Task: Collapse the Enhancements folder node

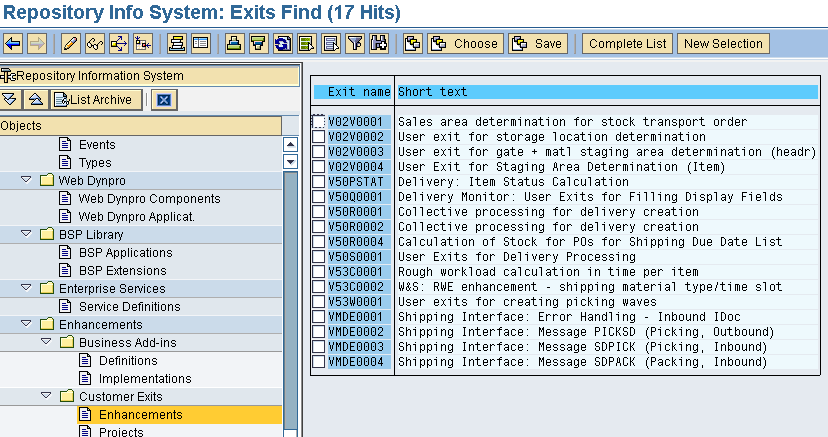Action: pyautogui.click(x=26, y=324)
